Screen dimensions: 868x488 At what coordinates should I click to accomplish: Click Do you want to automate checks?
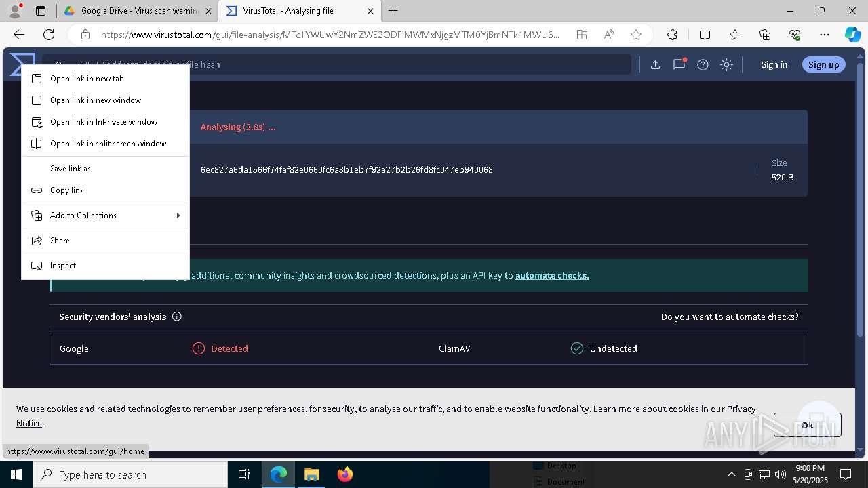[x=730, y=317]
